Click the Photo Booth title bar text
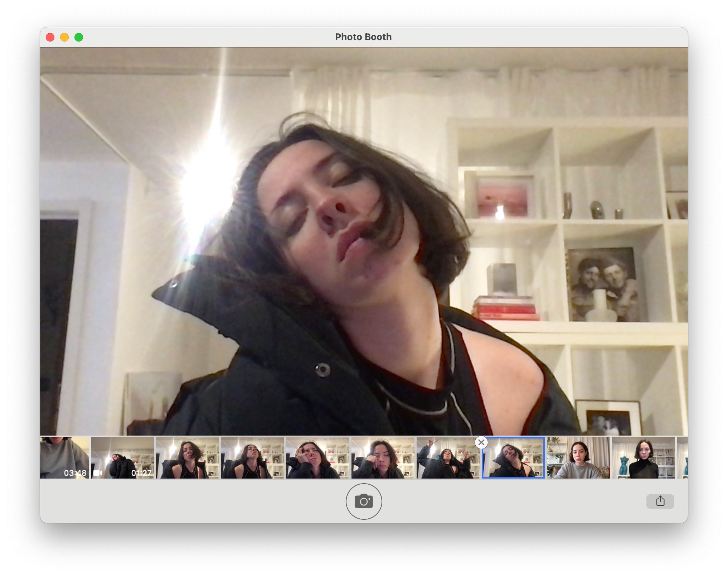Screen dimensions: 728x576 click(x=363, y=37)
